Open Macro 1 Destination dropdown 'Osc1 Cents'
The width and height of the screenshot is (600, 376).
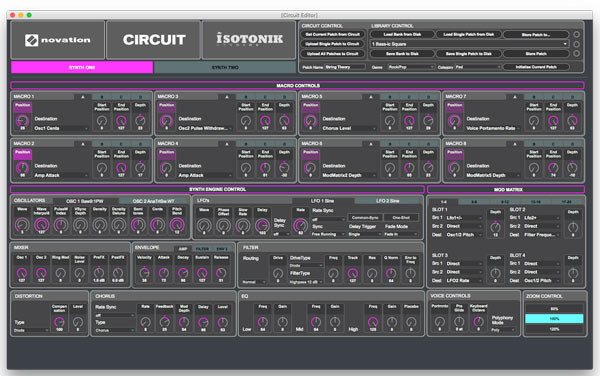(x=61, y=129)
